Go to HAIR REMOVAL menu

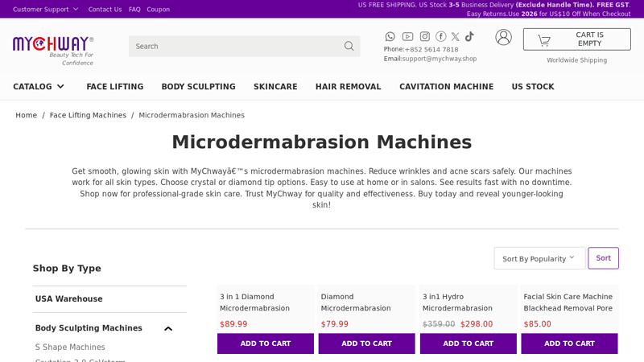point(349,87)
